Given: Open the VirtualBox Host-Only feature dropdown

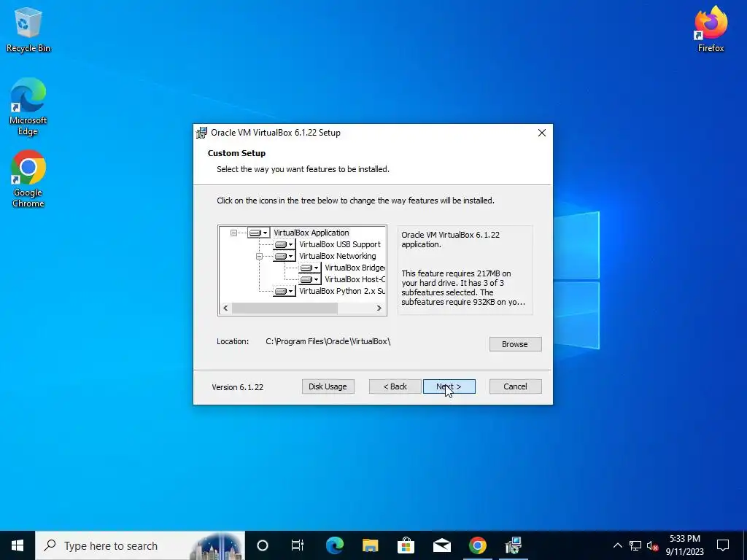Looking at the screenshot, I should pyautogui.click(x=310, y=279).
